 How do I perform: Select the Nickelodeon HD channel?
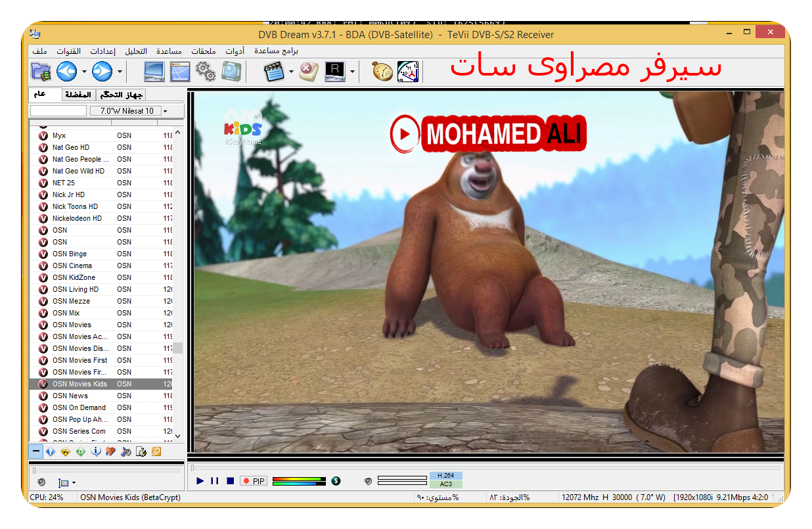click(x=101, y=218)
